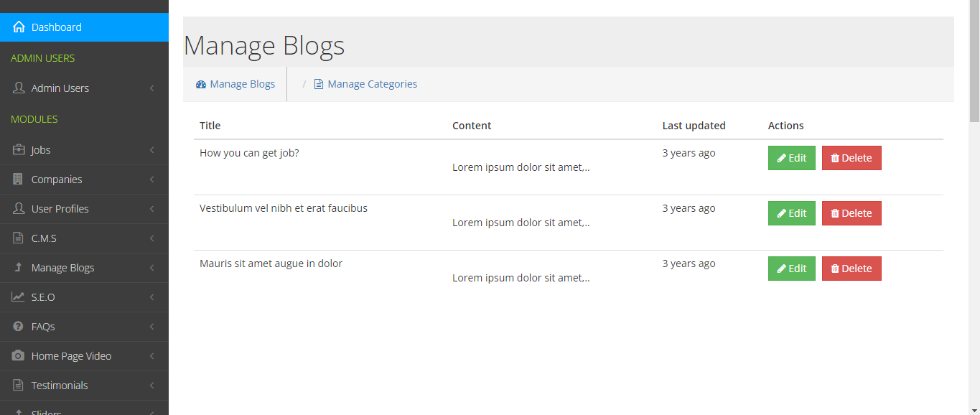Click the Home Page Video camera icon
This screenshot has height=415, width=980.
(x=19, y=356)
